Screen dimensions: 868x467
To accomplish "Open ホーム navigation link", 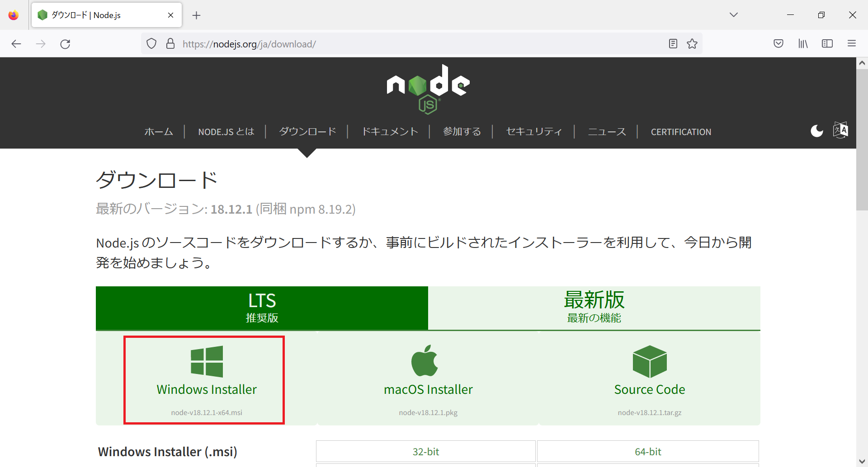I will [x=159, y=132].
